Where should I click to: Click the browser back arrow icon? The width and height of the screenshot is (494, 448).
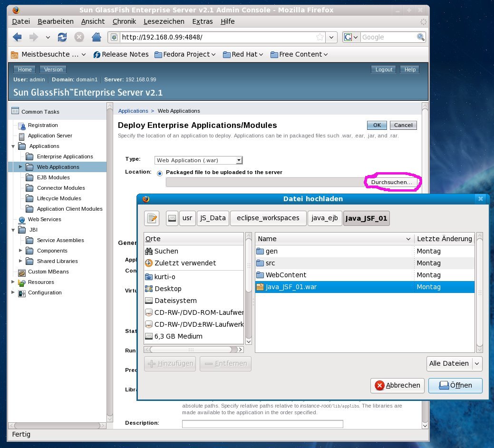(x=17, y=37)
